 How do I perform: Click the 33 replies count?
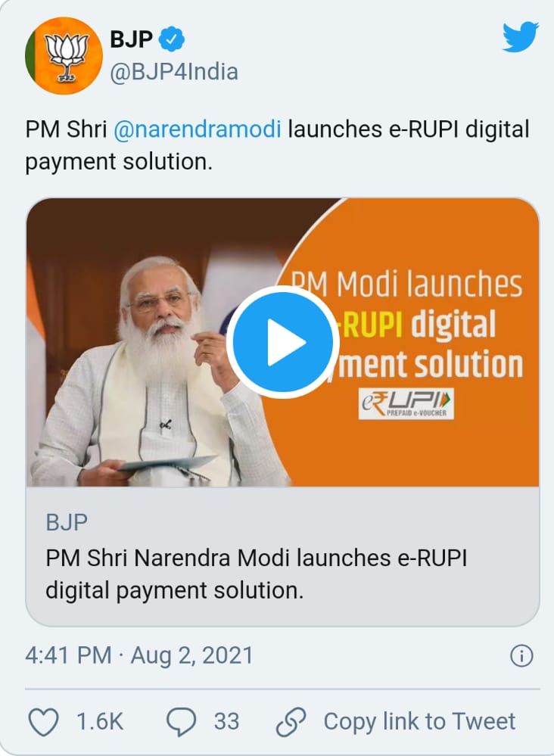point(226,722)
